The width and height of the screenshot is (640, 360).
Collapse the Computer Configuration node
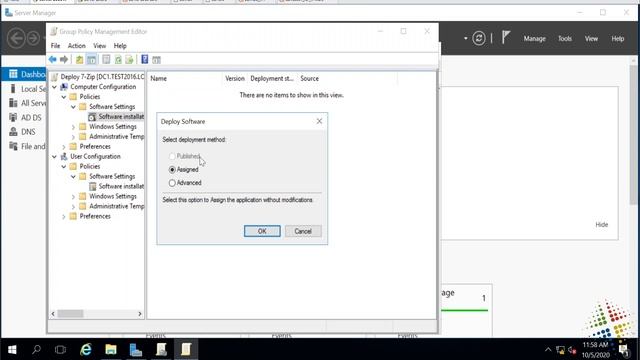pos(54,87)
